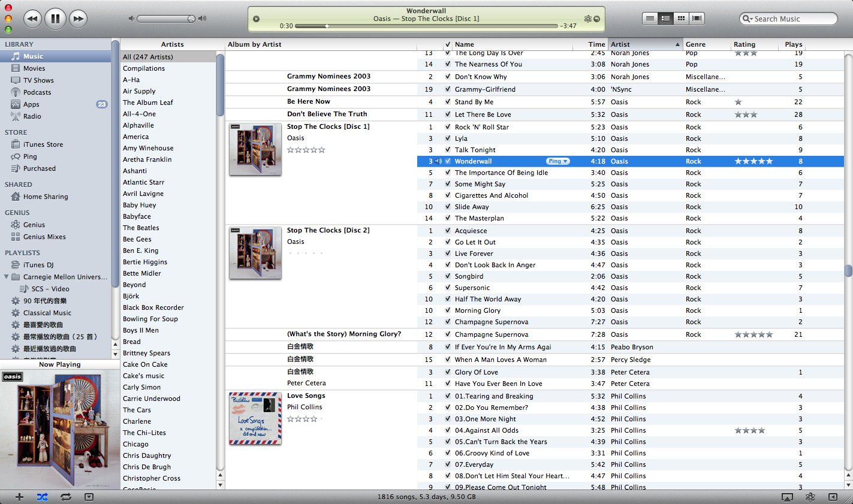853x504 pixels.
Task: Select the song Don't Look Back In Anger
Action: [x=495, y=265]
